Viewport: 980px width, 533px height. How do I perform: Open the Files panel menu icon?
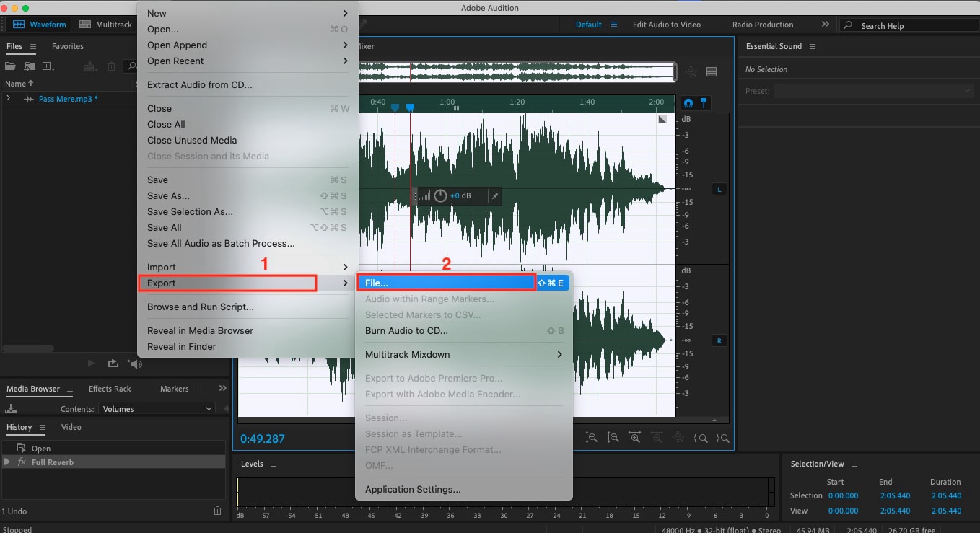[x=33, y=46]
